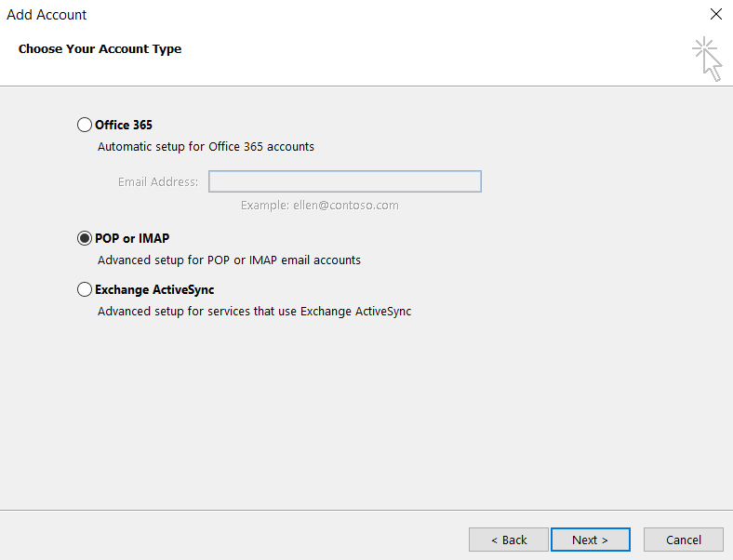The height and width of the screenshot is (560, 733).
Task: Select the Exchange ActiveSync radio button
Action: [x=84, y=289]
